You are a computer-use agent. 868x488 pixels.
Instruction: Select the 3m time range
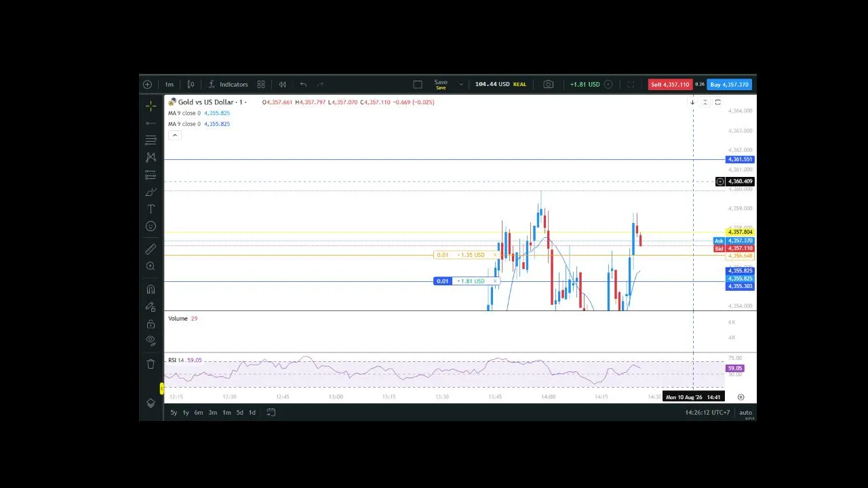pyautogui.click(x=212, y=413)
